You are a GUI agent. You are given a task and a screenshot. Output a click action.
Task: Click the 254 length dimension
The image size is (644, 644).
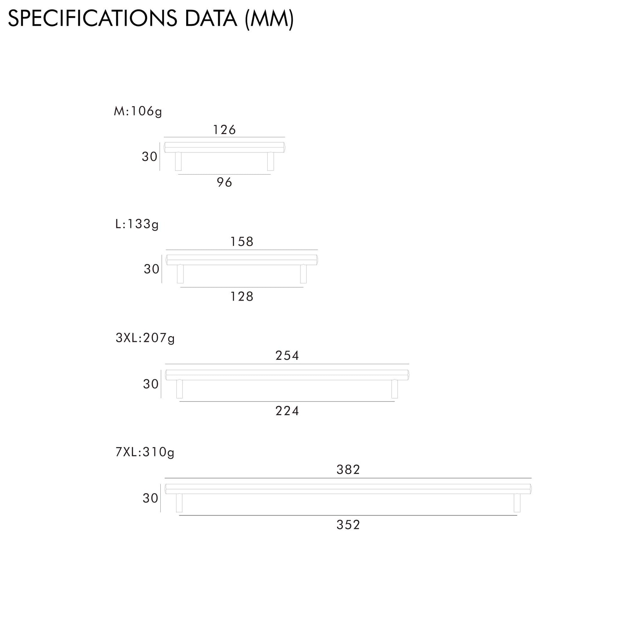[x=287, y=356]
